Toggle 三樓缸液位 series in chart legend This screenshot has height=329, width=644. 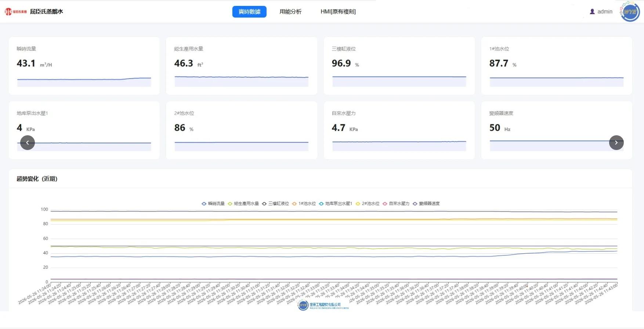[275, 204]
